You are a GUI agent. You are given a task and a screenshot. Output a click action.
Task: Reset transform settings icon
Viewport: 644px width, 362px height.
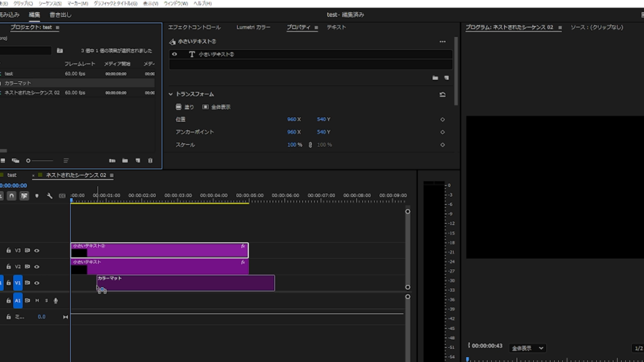click(x=442, y=94)
